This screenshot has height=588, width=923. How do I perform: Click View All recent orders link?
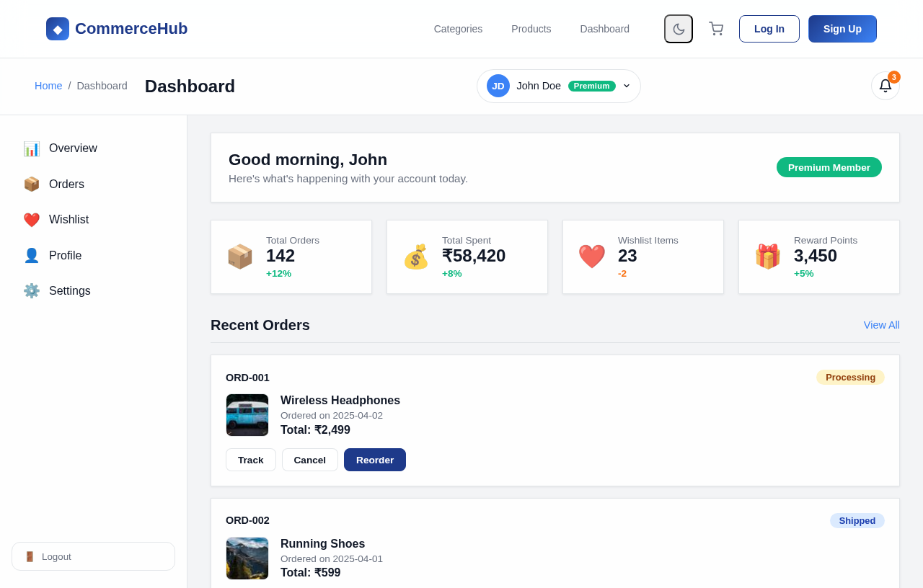click(882, 325)
